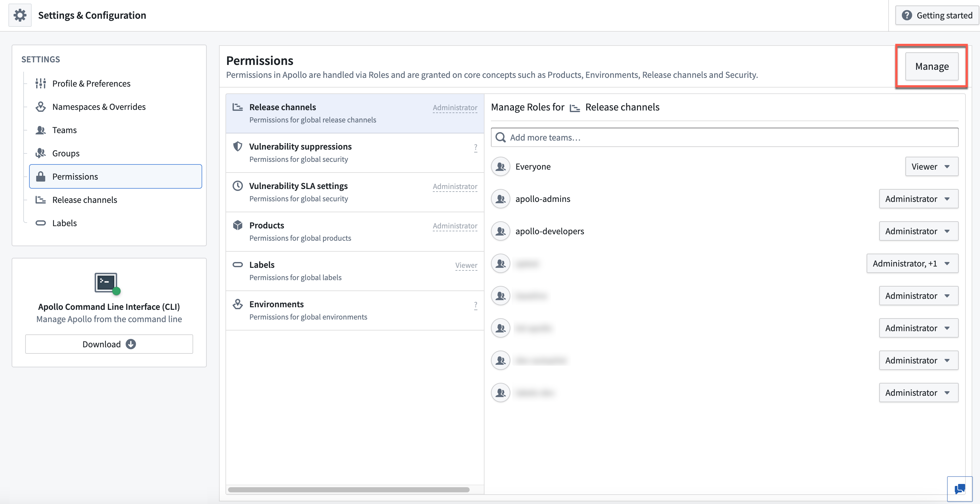980x504 pixels.
Task: Select the Release channels permissions row
Action: click(355, 113)
